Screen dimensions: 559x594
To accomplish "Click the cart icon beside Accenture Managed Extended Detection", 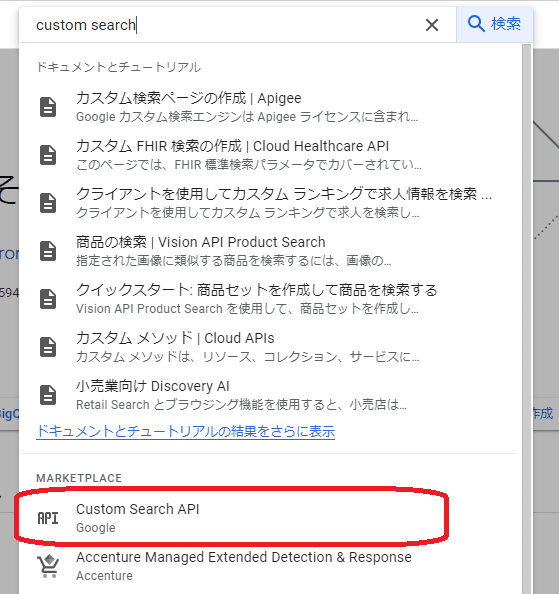I will point(48,566).
